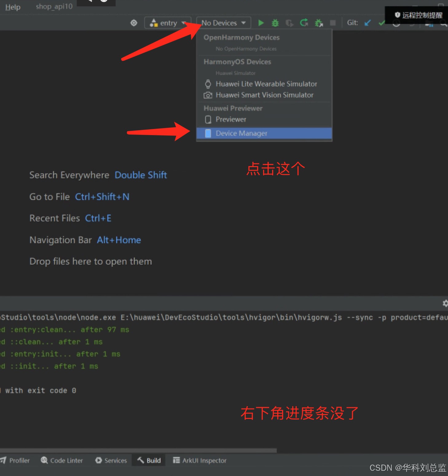Click the Ctrl+E shortcut text

coord(98,218)
